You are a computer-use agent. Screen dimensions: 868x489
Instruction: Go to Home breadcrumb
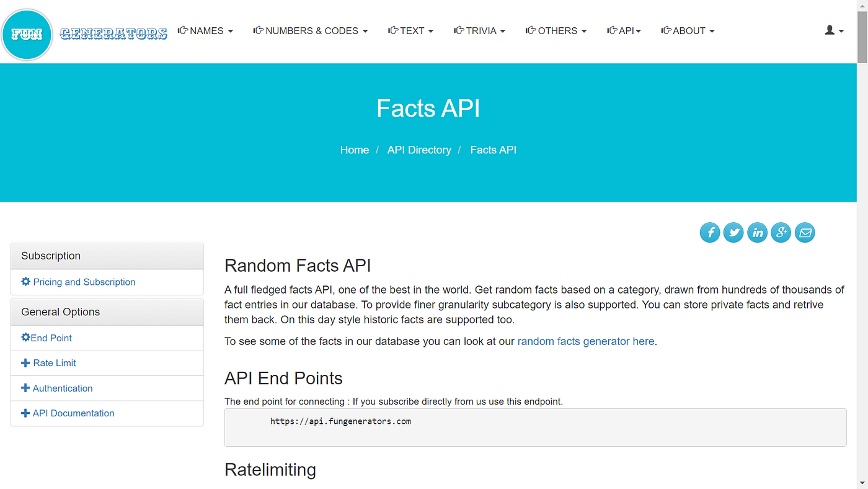(355, 150)
